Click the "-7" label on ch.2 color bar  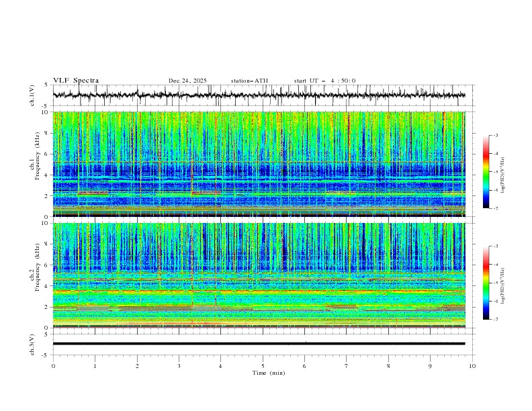tap(496, 319)
